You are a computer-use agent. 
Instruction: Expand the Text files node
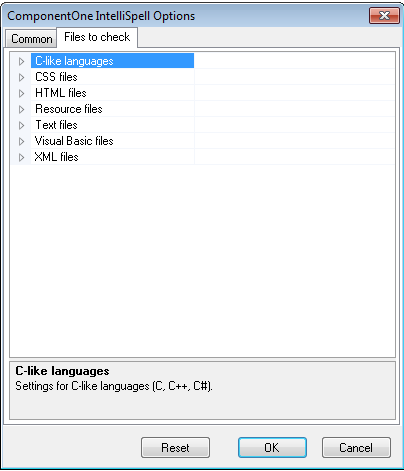click(21, 125)
